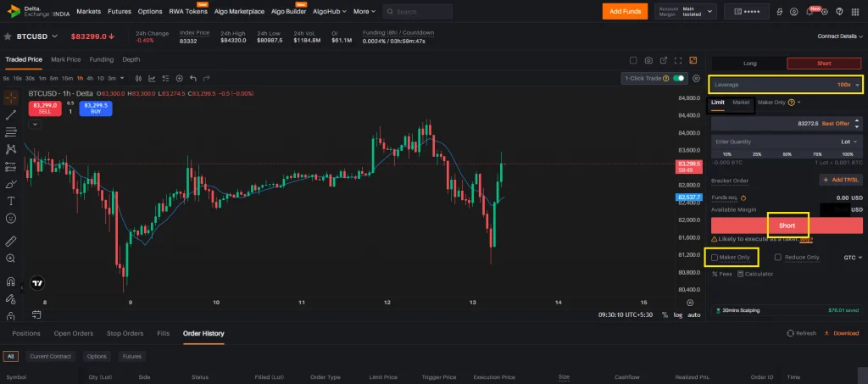Select the crosshair cursor tool
Screen dimensions: 868x384
(x=11, y=98)
